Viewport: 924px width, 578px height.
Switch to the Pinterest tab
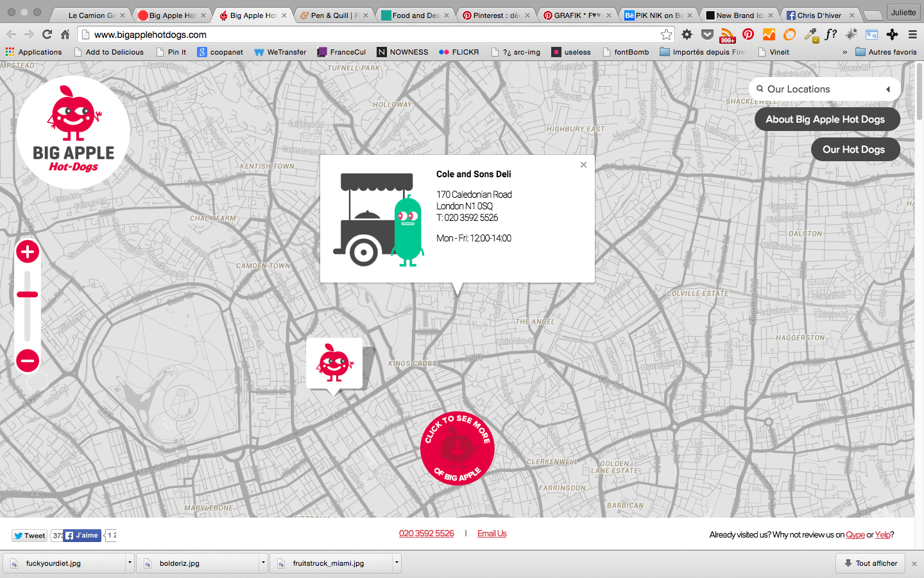(x=495, y=15)
